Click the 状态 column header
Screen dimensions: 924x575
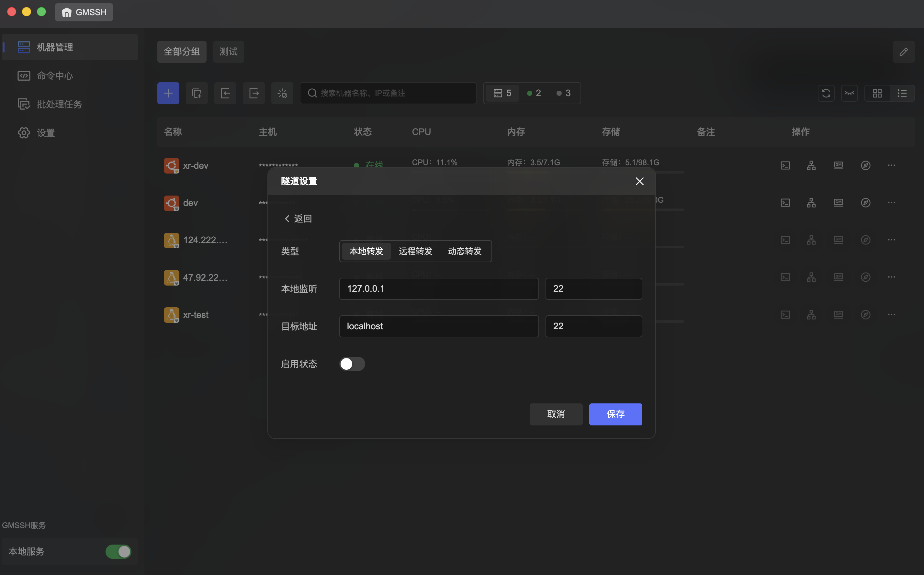362,132
